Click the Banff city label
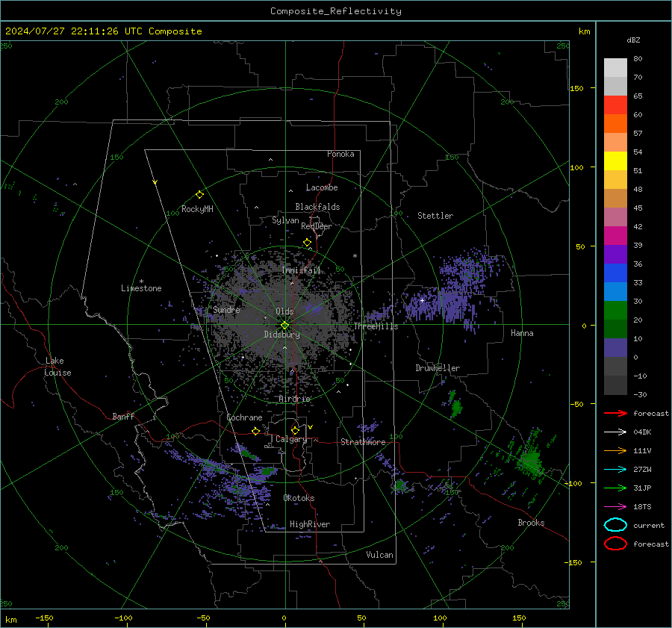 pyautogui.click(x=123, y=417)
